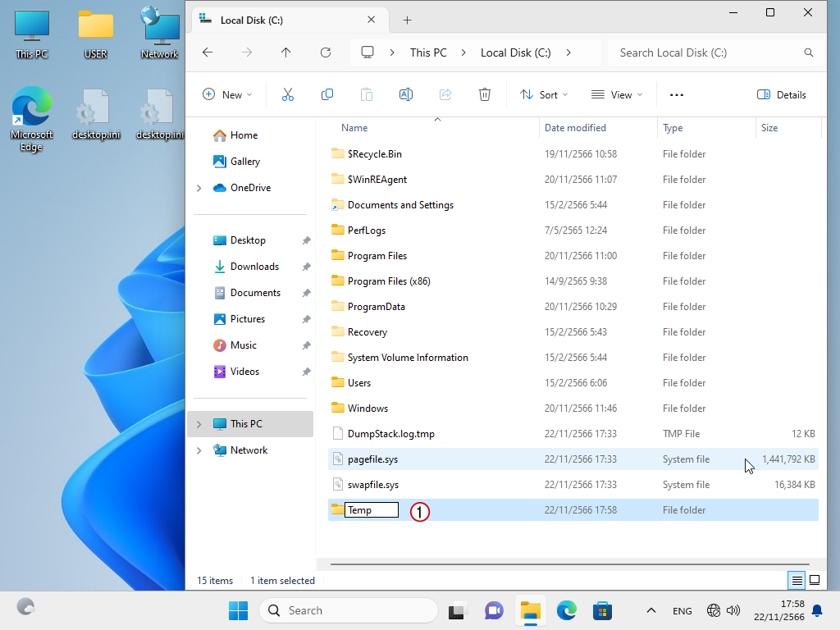Viewport: 840px width, 630px height.
Task: Expand the Network tree node
Action: coord(199,450)
